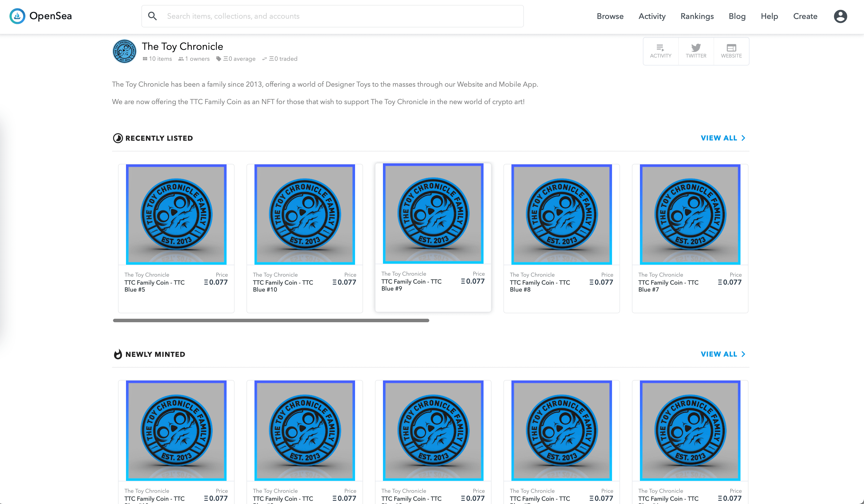The width and height of the screenshot is (864, 504).
Task: Click the title TTC Family Coin - TTC Blue #9
Action: pos(411,285)
